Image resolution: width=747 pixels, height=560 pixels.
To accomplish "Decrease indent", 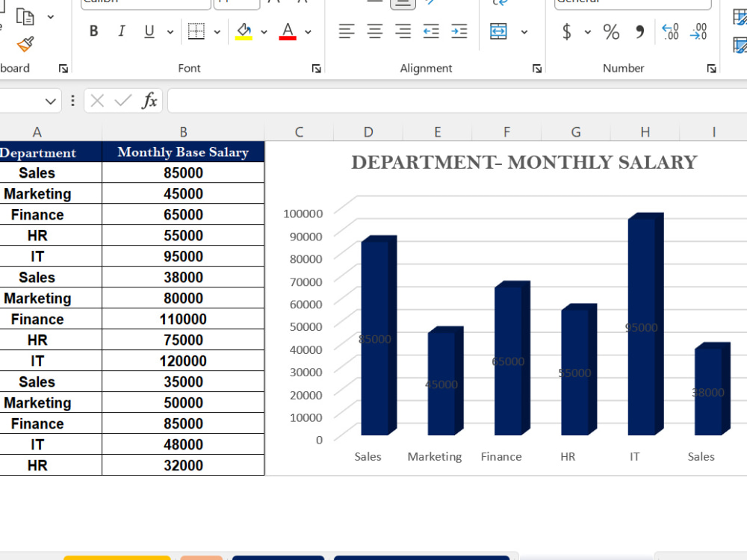I will (431, 31).
